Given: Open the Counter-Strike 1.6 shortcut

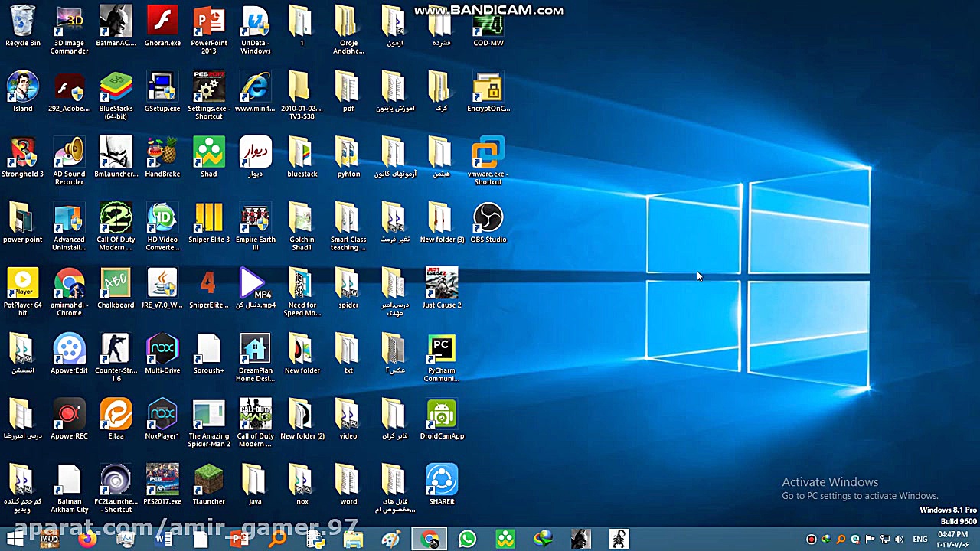Looking at the screenshot, I should [x=116, y=350].
